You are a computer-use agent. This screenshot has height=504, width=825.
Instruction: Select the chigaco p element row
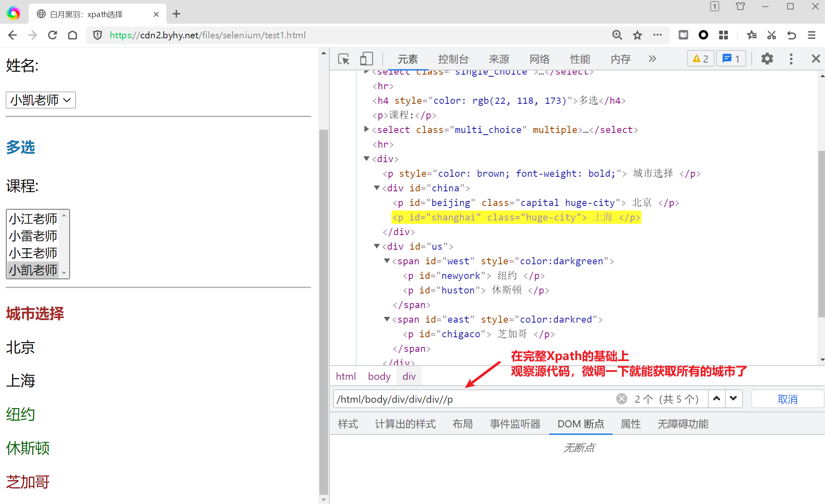point(479,334)
